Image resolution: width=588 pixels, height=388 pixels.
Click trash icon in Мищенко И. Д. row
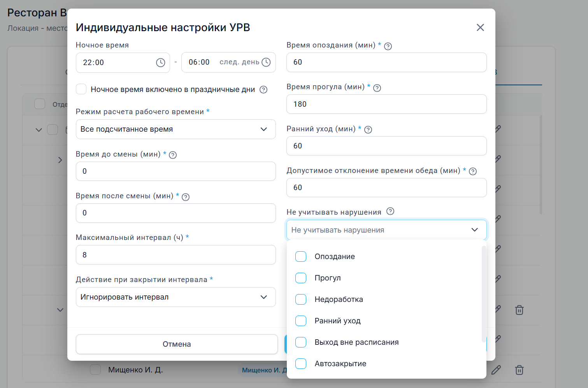tap(519, 370)
